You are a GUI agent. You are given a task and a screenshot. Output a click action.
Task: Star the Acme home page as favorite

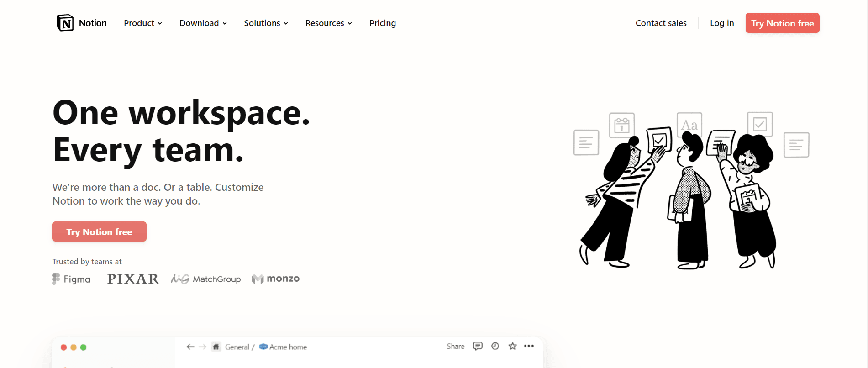512,346
